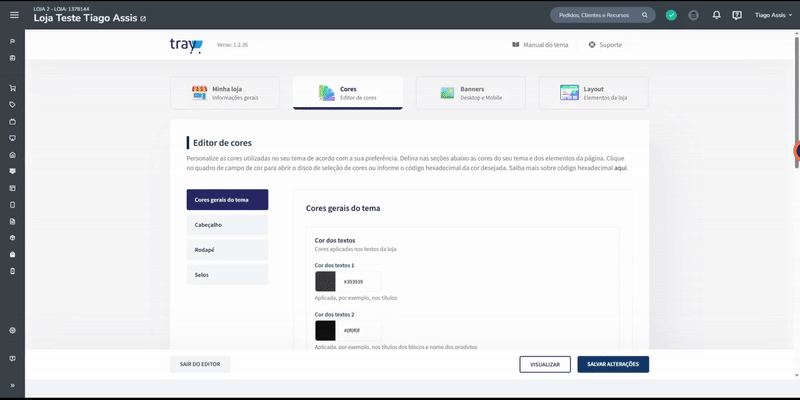Viewport: 800px width, 400px height.
Task: Follow the 'aqui' hexadecimal info link
Action: pos(620,168)
